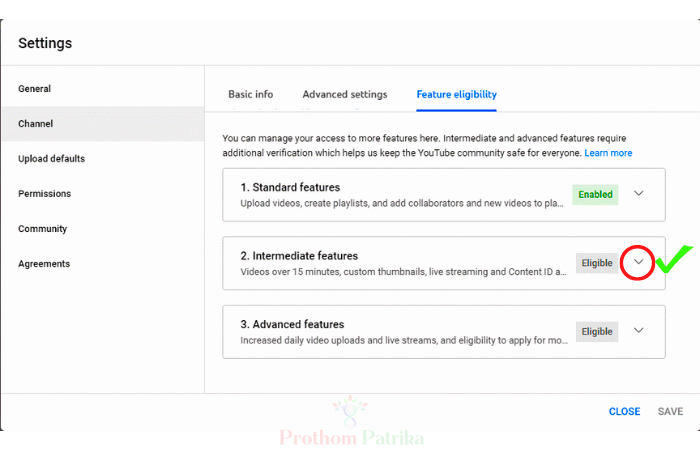This screenshot has height=450, width=700.
Task: Click the Enabled badge on Standard features
Action: click(595, 195)
